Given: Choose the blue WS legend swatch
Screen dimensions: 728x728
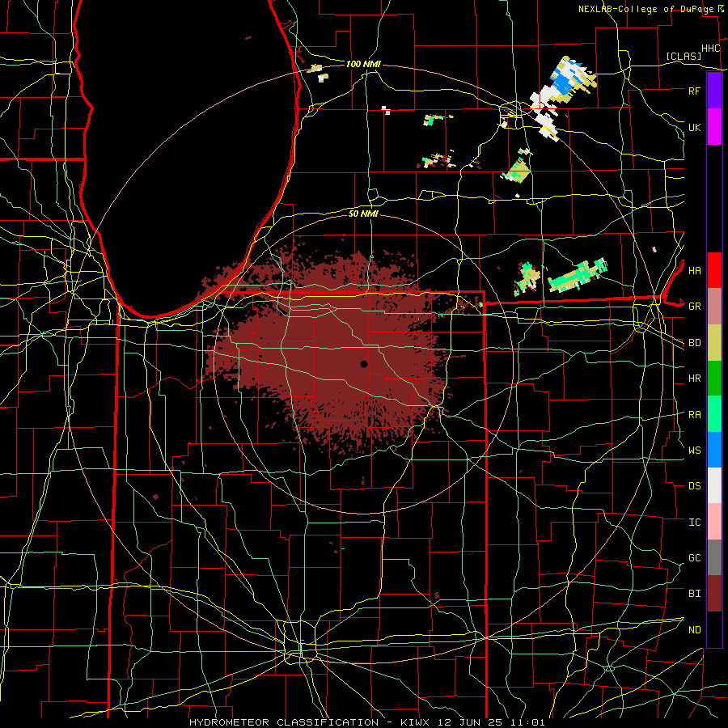Looking at the screenshot, I should click(x=714, y=450).
